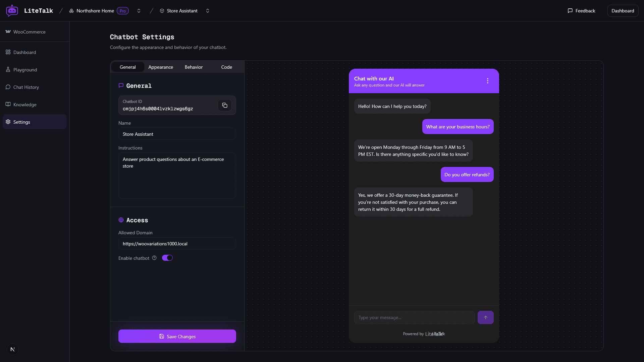644x362 pixels.
Task: Copy the Chatbot ID
Action: (x=225, y=105)
